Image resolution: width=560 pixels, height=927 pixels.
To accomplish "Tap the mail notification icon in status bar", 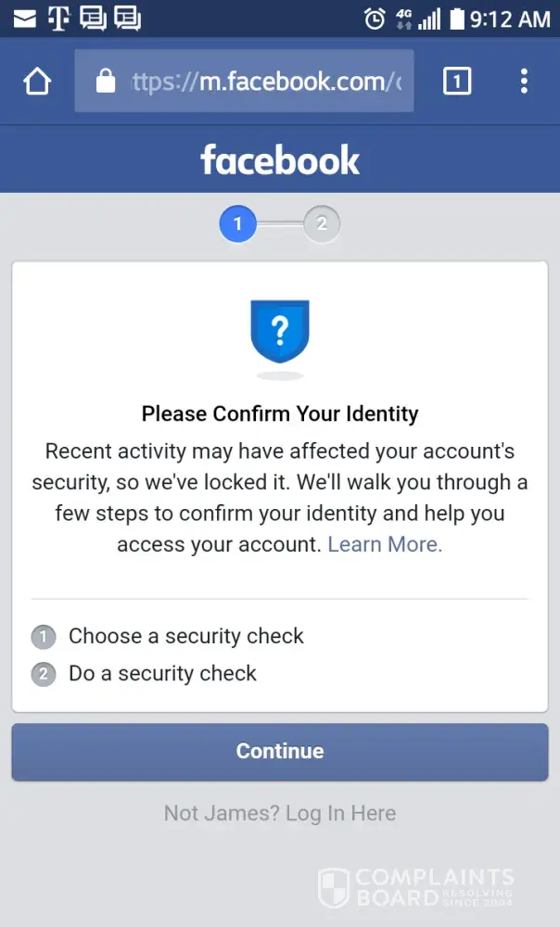I will point(25,19).
